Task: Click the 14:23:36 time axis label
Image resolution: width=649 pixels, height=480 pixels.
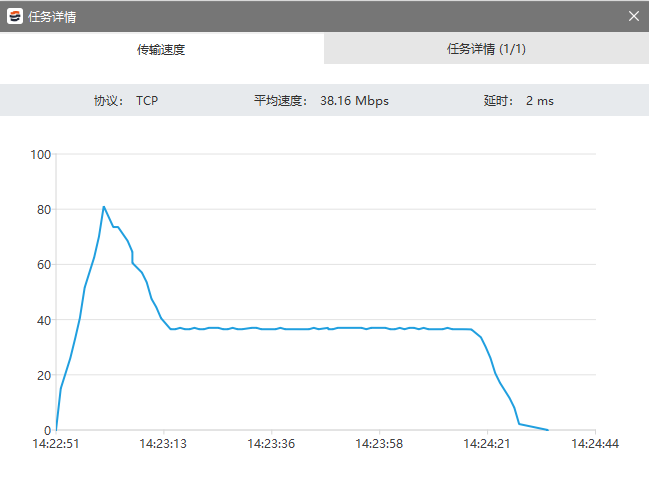Action: tap(271, 443)
